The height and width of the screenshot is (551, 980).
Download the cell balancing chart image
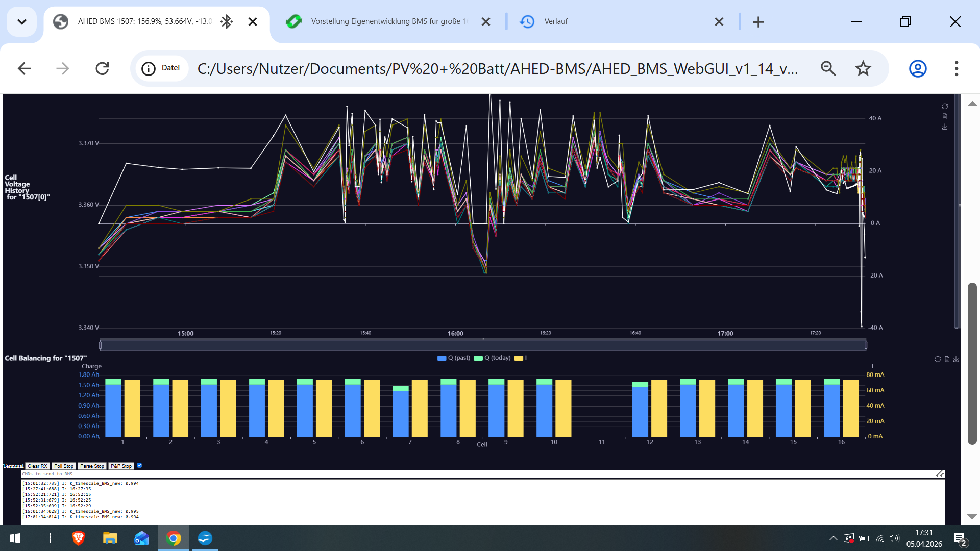pos(956,359)
